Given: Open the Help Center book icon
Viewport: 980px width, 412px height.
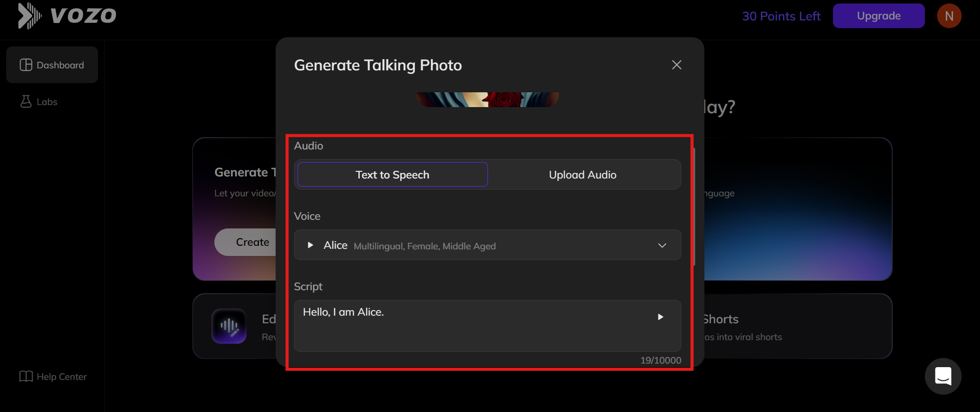Looking at the screenshot, I should [26, 376].
